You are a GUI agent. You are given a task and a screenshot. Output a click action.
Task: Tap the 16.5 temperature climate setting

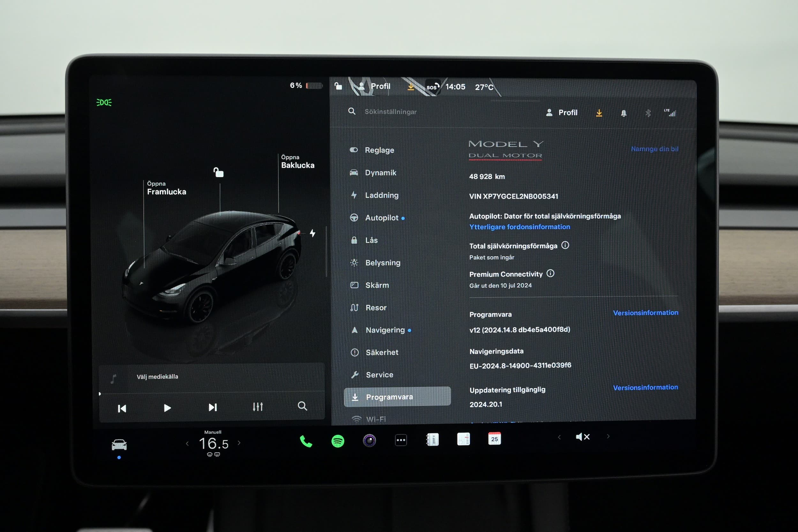[214, 444]
